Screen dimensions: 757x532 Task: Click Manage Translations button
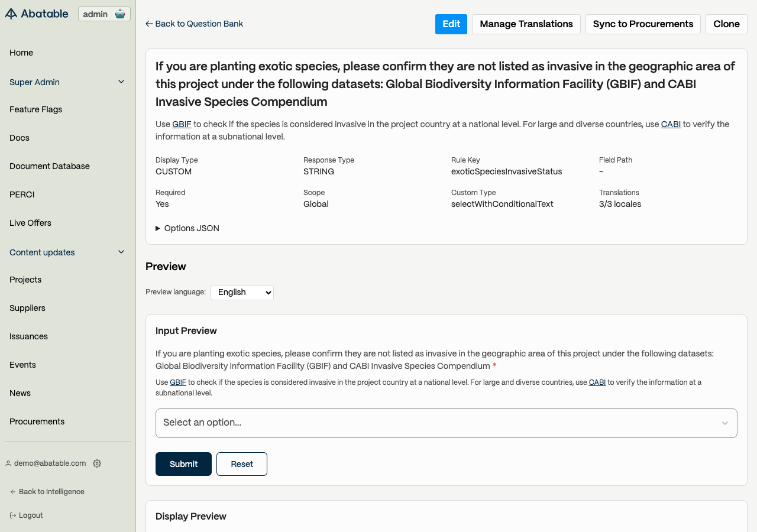(526, 24)
